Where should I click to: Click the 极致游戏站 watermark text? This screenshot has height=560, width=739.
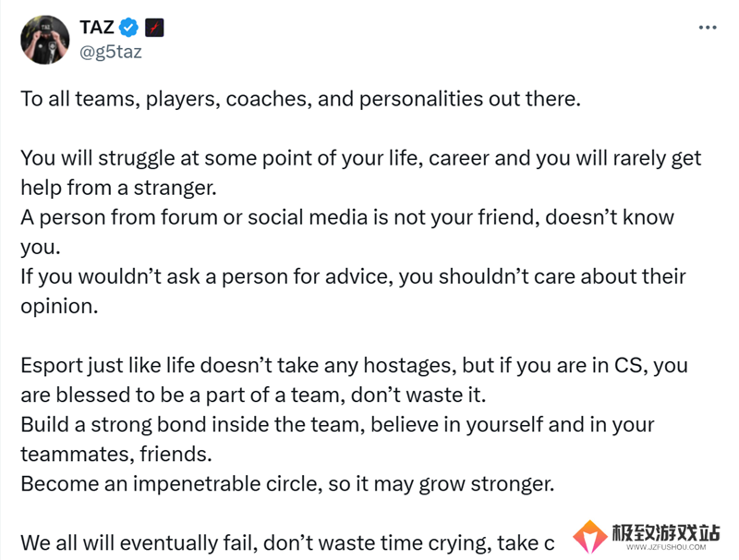click(666, 532)
